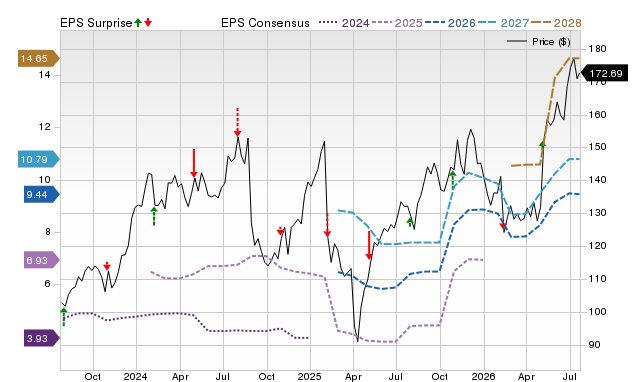
Task: Click the green up arrow in the EPS Surprise legend
Action: [138, 23]
